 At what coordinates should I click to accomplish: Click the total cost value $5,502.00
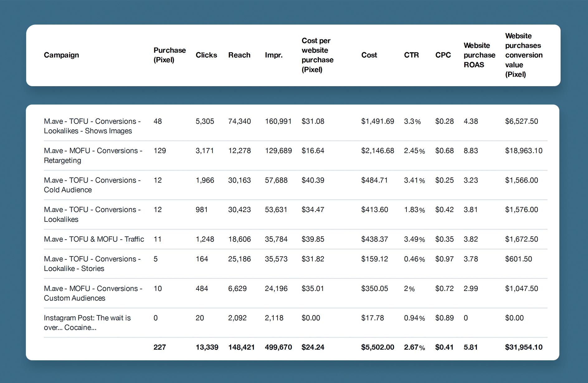point(377,347)
